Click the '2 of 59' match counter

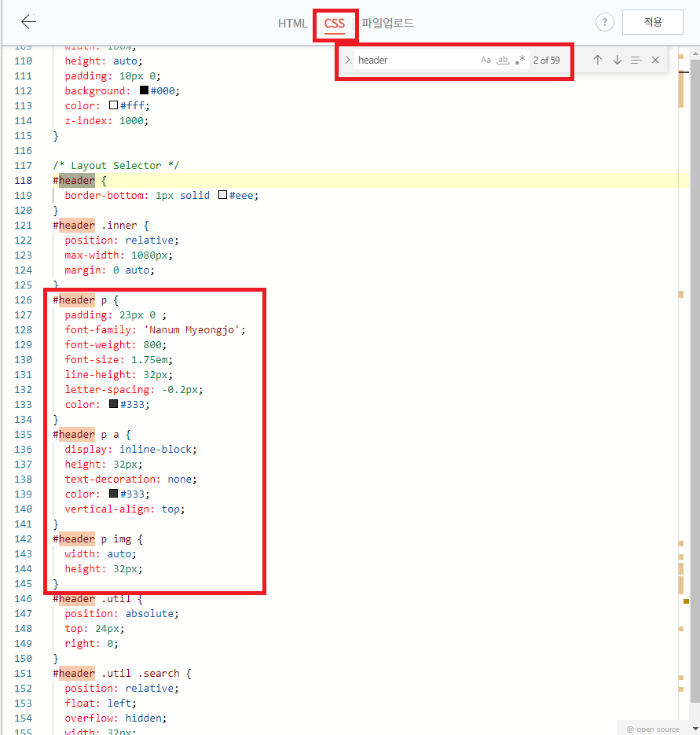coord(546,60)
